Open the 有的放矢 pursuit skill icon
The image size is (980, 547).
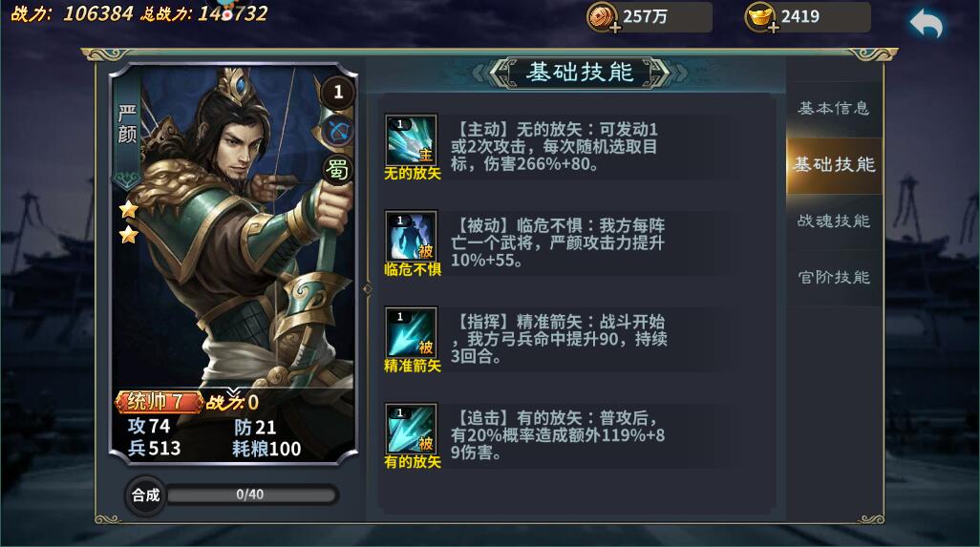(x=411, y=429)
